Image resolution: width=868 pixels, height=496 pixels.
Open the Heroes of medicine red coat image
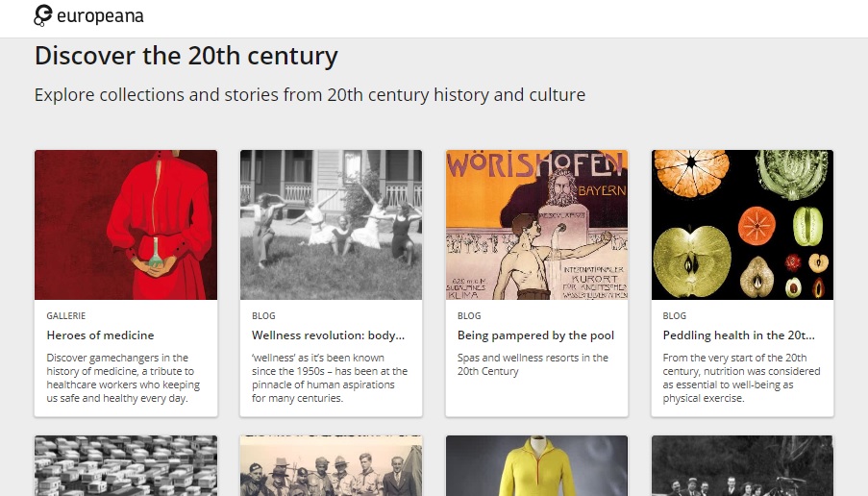pos(126,225)
